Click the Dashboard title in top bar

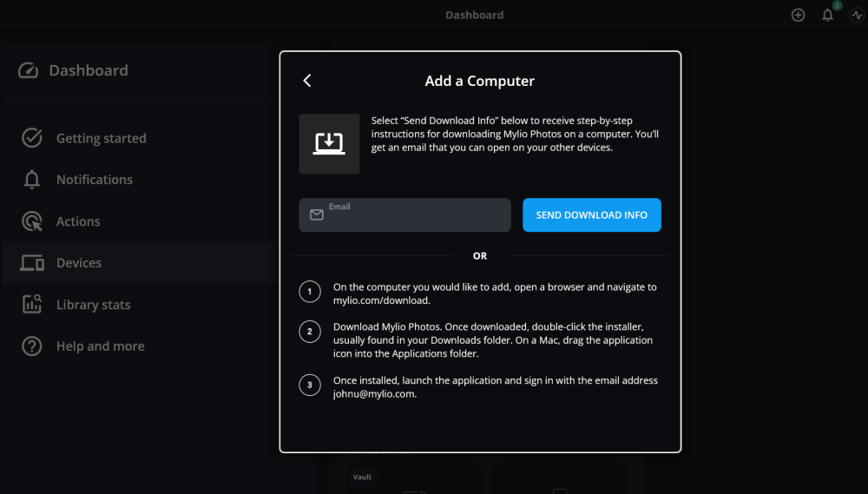click(x=475, y=15)
